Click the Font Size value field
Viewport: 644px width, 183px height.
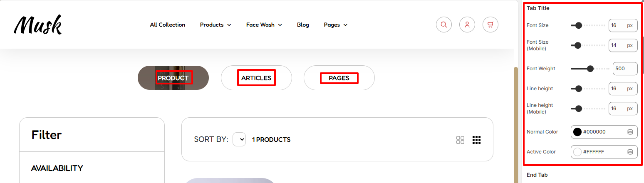click(x=623, y=25)
